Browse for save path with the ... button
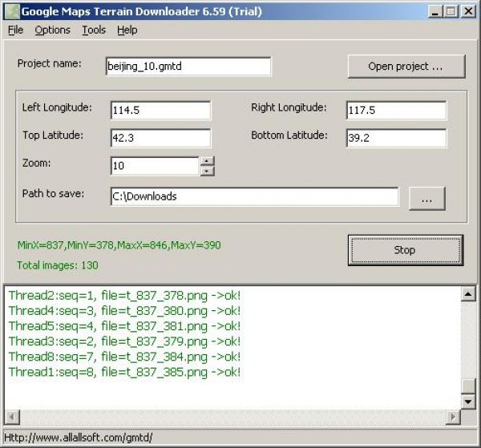The height and width of the screenshot is (448, 481). pyautogui.click(x=427, y=199)
